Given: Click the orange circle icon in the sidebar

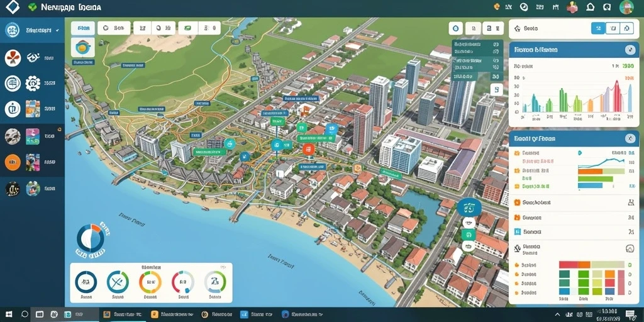Looking at the screenshot, I should 13,162.
